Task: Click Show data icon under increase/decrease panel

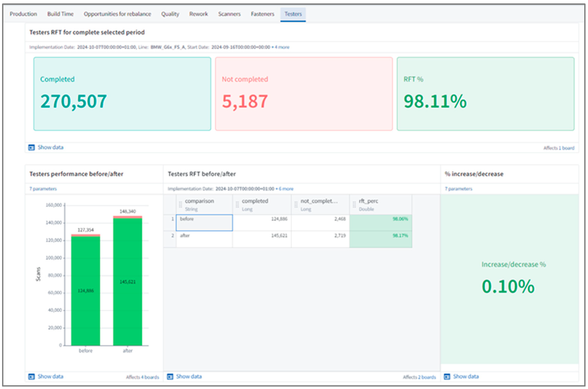Action: point(447,377)
